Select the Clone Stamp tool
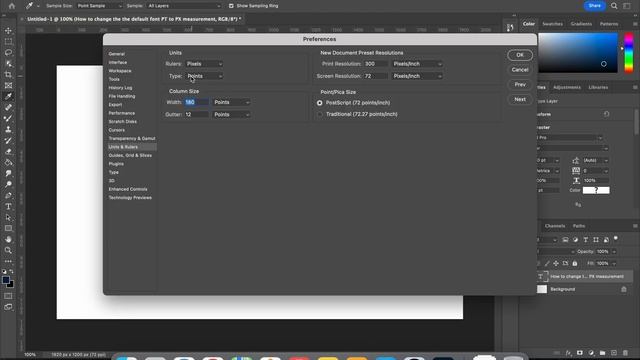 8,129
